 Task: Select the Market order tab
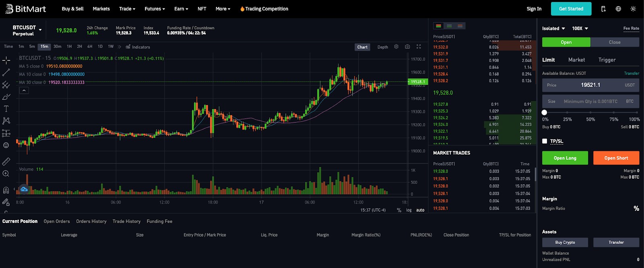point(576,60)
